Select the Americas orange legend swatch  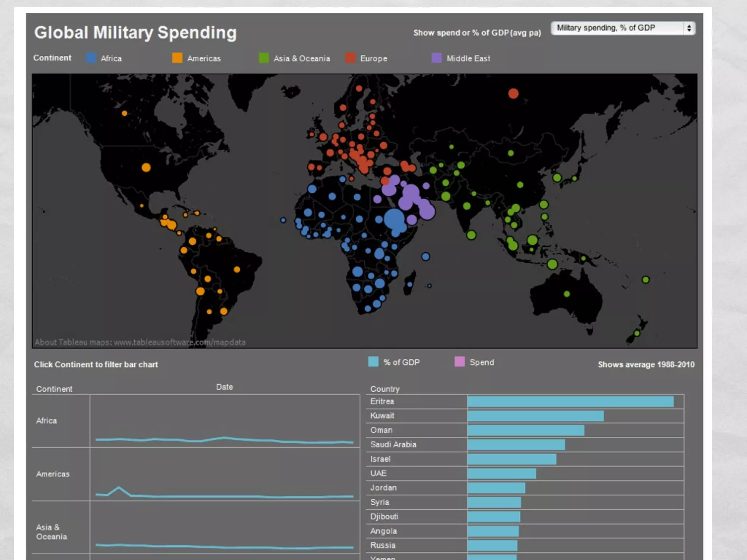point(177,58)
